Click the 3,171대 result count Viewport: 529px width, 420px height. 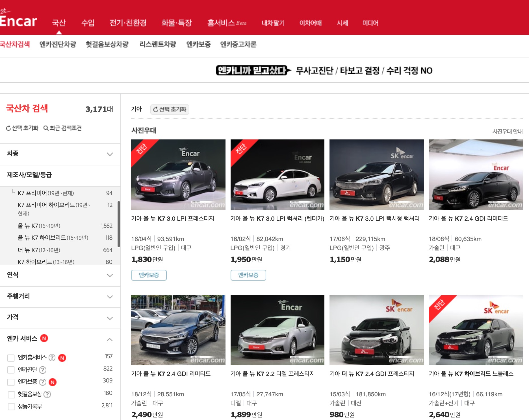coord(99,109)
